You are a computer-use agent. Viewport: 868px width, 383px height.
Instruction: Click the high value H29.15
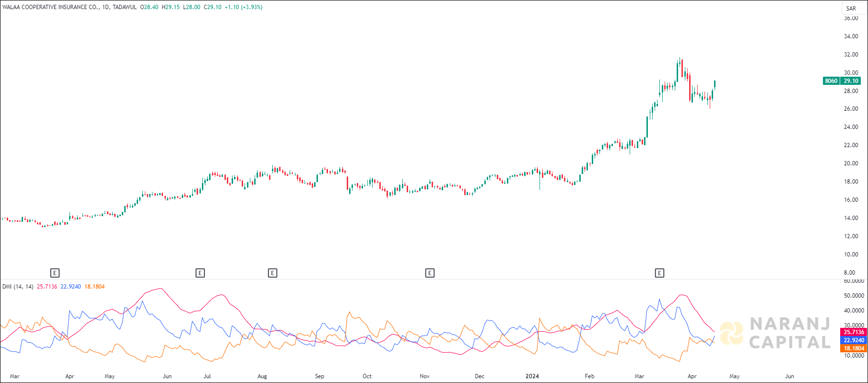(171, 7)
